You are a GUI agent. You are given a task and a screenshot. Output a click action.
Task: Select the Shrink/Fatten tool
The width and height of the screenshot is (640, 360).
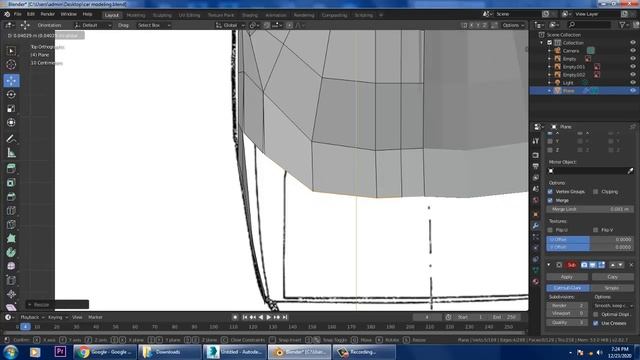tap(11, 294)
